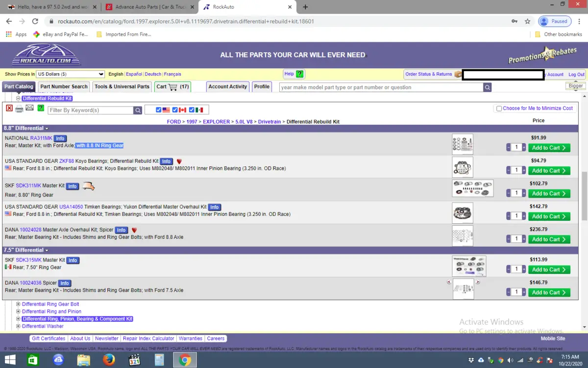Click the bookmark star in address bar

[527, 21]
